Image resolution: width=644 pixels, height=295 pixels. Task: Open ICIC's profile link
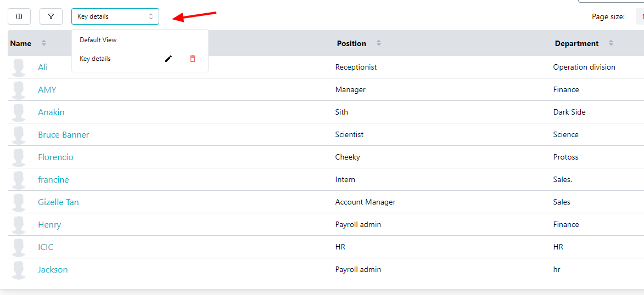tap(46, 247)
